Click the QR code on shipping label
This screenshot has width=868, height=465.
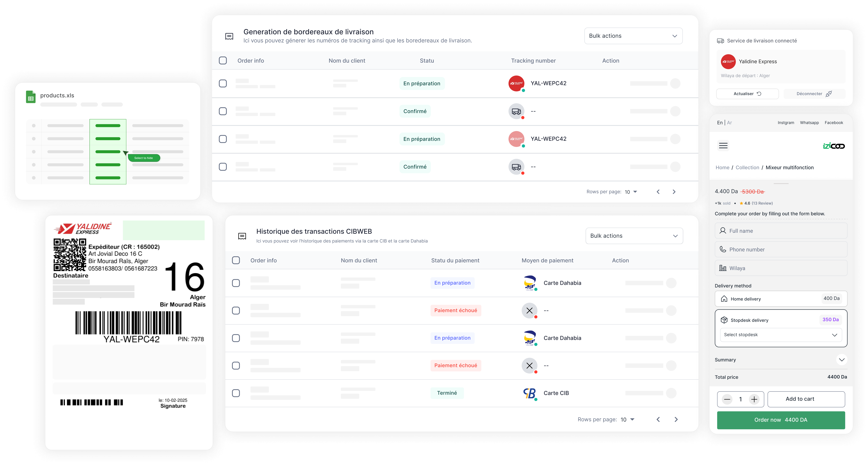pyautogui.click(x=70, y=255)
